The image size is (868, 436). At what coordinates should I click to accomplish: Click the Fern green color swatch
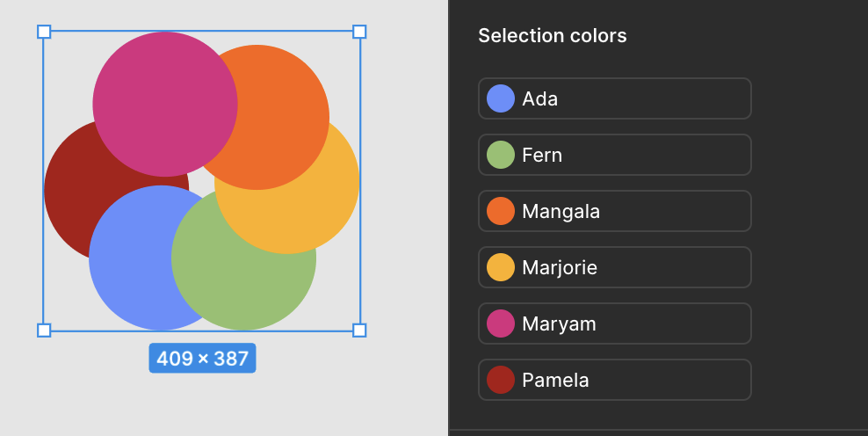tap(501, 155)
